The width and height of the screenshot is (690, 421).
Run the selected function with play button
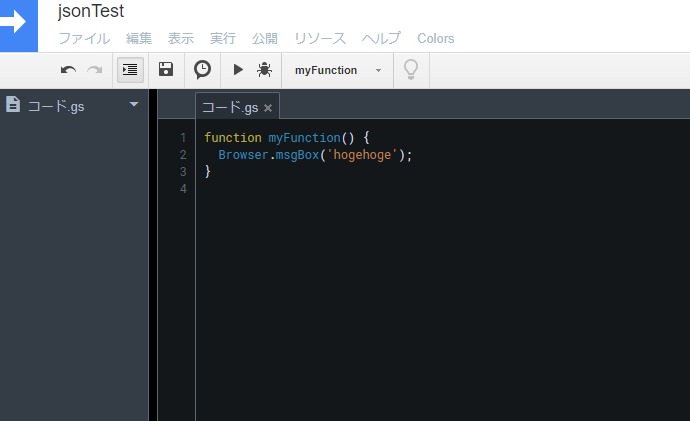click(238, 70)
